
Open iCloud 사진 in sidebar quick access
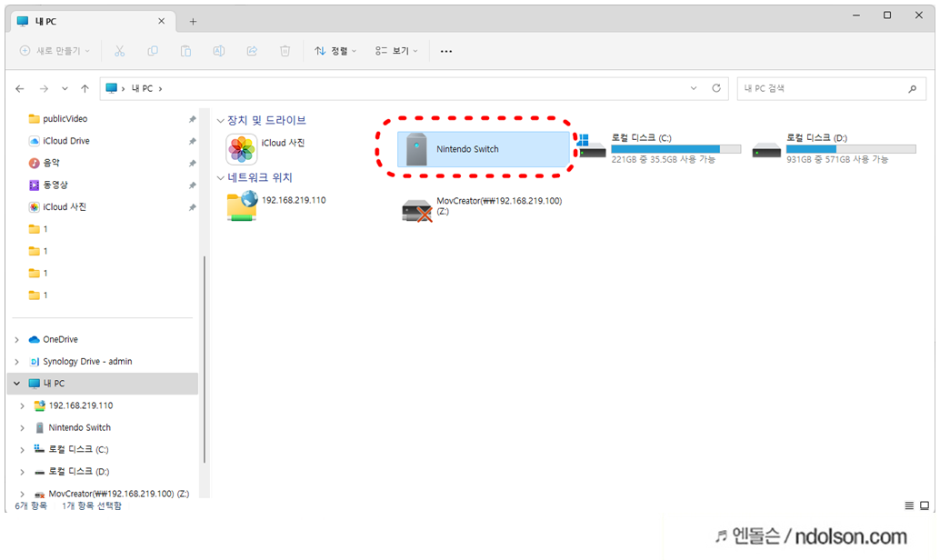pos(57,207)
